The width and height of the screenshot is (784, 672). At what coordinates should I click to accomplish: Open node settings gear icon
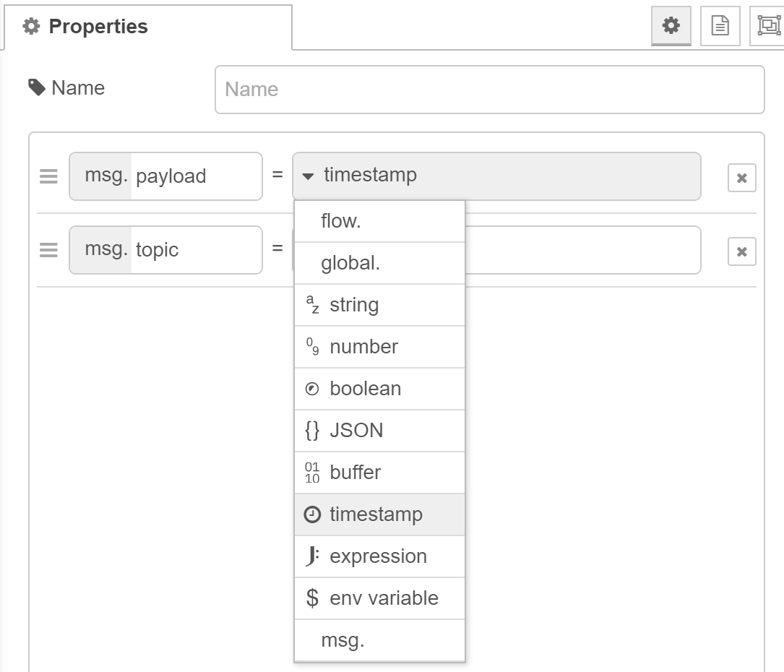coord(671,27)
